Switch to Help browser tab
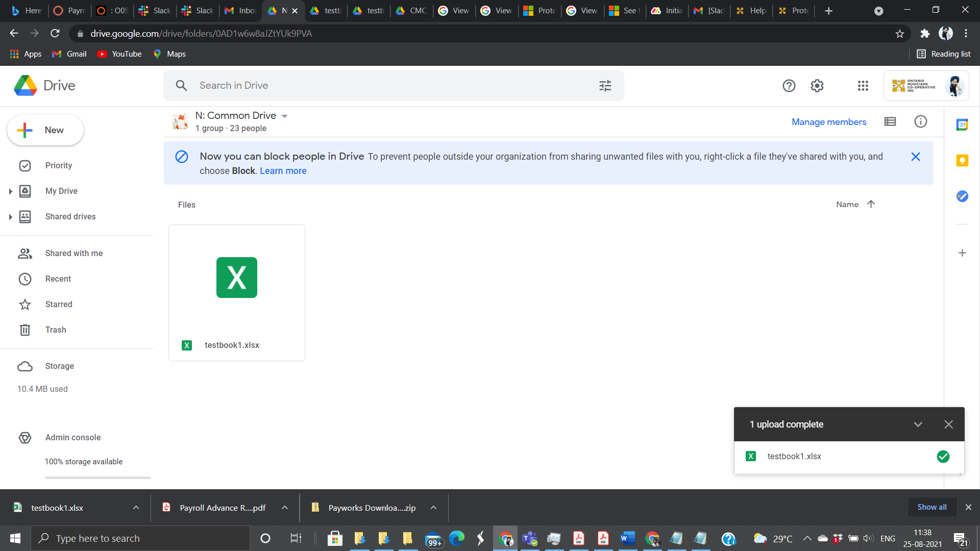 751,11
